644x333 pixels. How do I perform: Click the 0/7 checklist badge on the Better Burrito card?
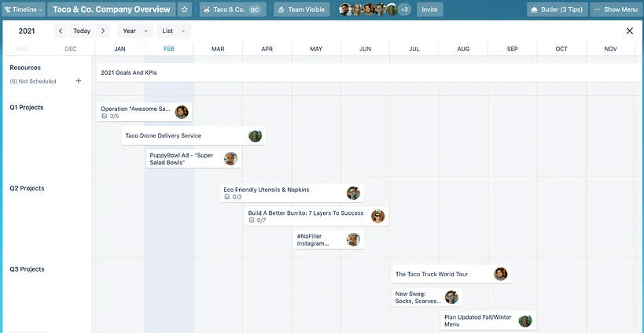tap(257, 220)
